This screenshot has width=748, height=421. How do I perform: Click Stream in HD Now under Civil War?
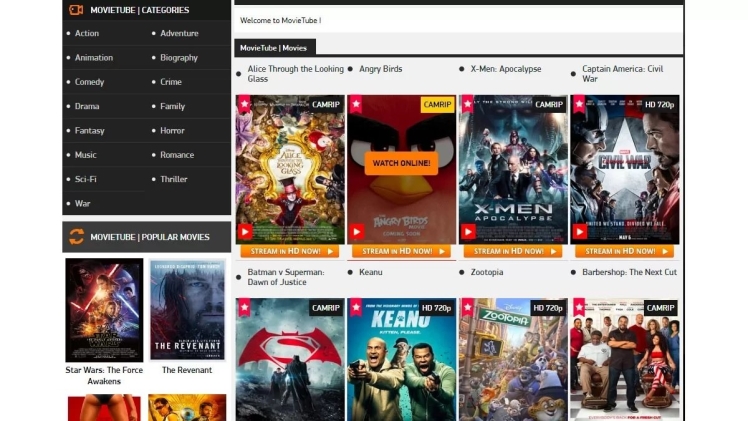625,251
